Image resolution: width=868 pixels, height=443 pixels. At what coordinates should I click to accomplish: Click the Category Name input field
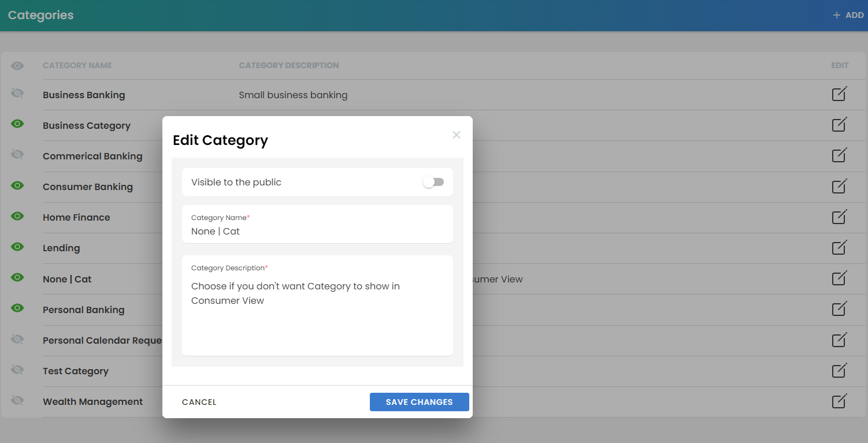click(317, 231)
